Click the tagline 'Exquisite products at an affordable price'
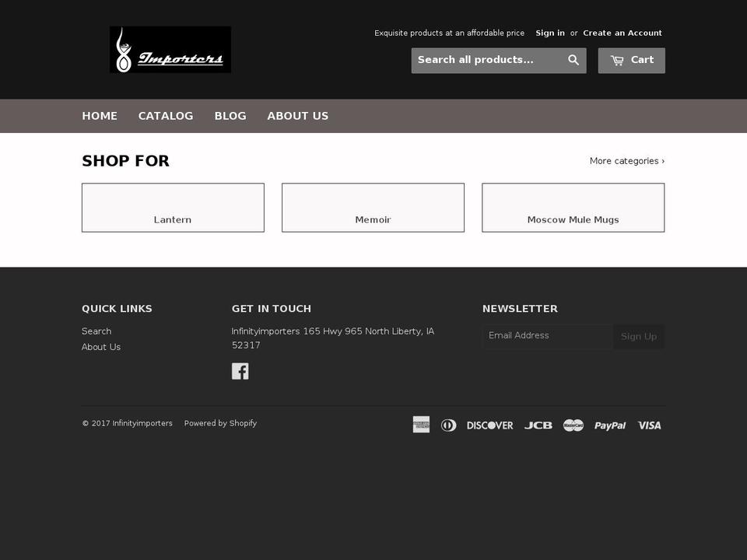747x560 pixels. (x=449, y=33)
